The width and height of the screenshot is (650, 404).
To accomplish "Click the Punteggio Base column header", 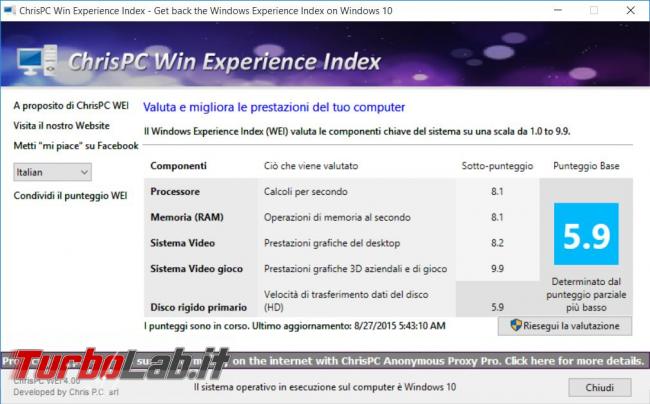I will [x=586, y=166].
